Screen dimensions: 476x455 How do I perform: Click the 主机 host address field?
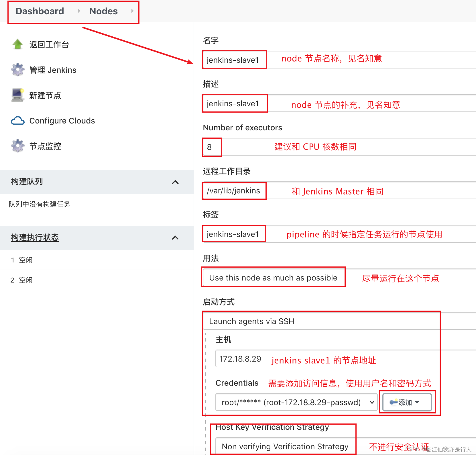coord(345,358)
